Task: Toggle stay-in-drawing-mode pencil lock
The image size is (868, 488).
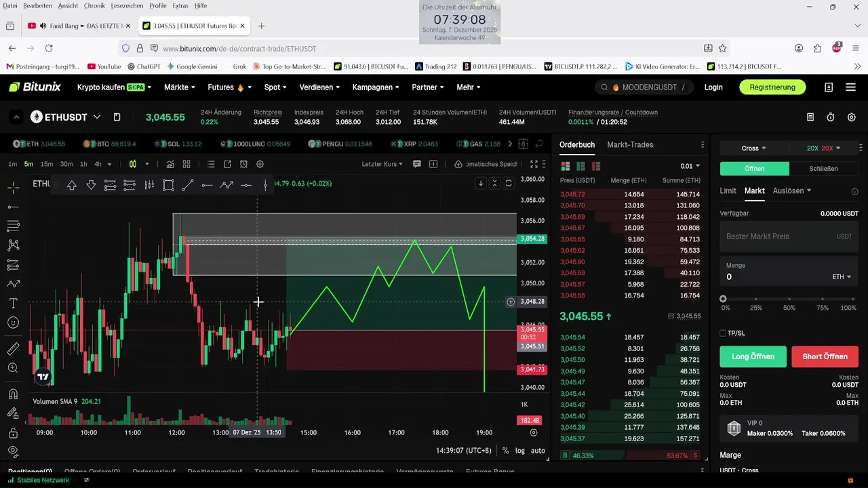Action: (13, 413)
